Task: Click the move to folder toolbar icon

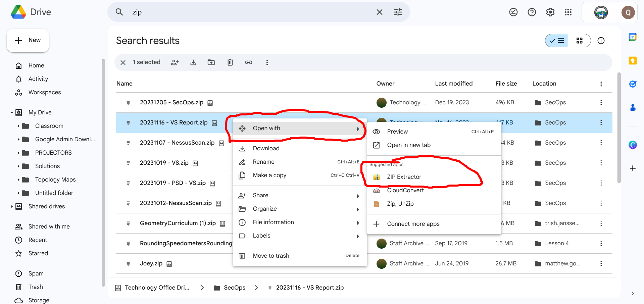Action: click(x=211, y=62)
